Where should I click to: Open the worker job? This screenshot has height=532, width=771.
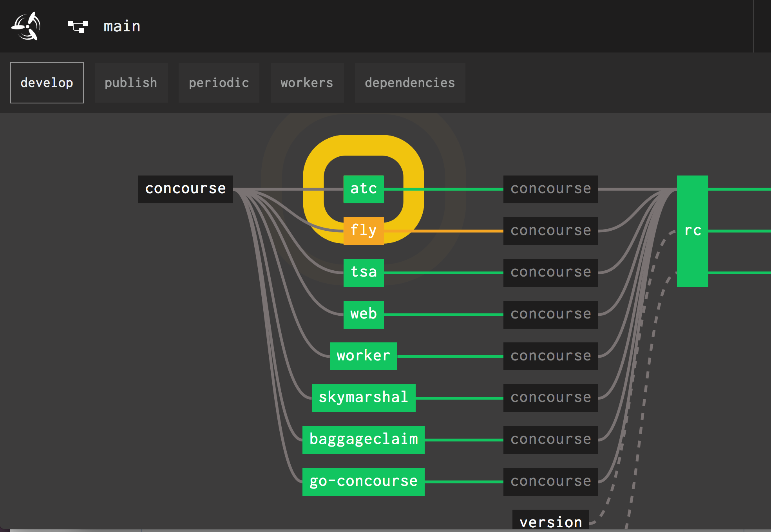pos(364,356)
